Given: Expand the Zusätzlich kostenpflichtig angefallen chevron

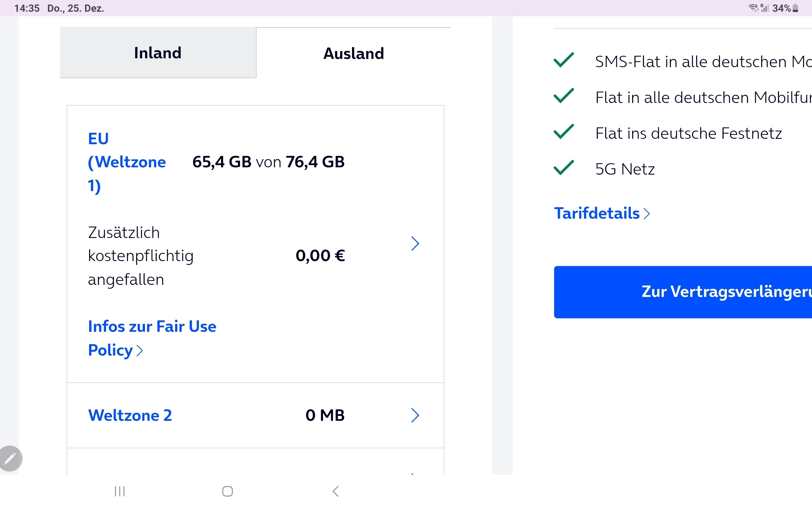Looking at the screenshot, I should (x=415, y=244).
